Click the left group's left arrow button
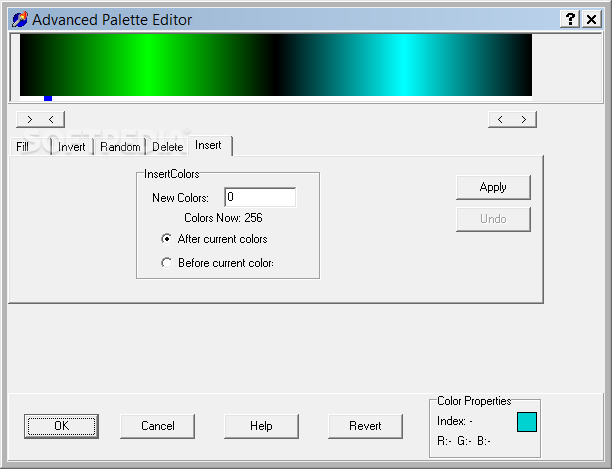This screenshot has width=612, height=469. pyautogui.click(x=52, y=119)
